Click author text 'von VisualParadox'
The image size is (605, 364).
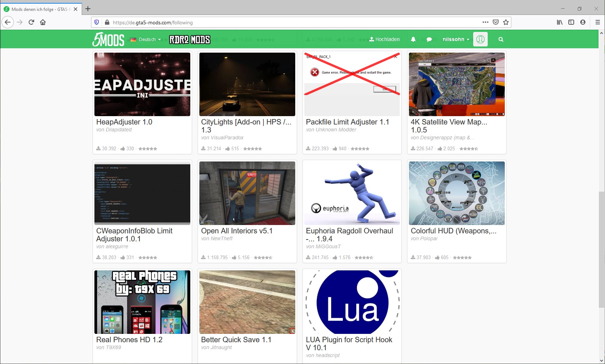click(x=222, y=138)
